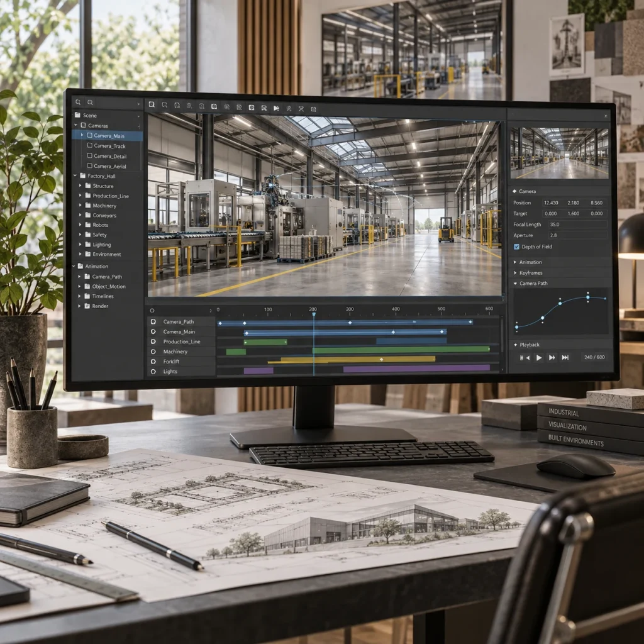
Task: Skip to the last frame in Playback
Action: 565,357
